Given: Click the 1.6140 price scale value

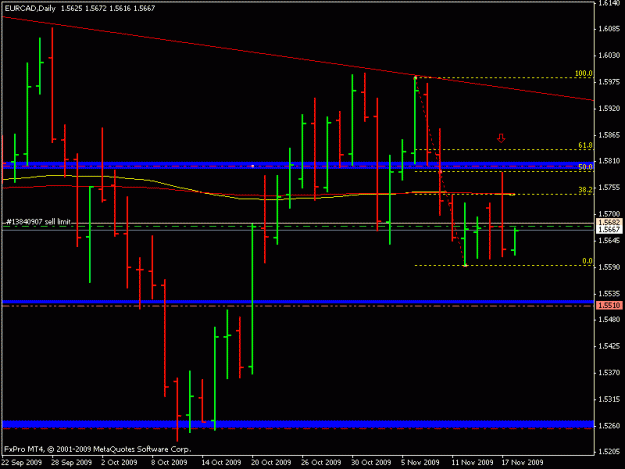Looking at the screenshot, I should pyautogui.click(x=609, y=3).
